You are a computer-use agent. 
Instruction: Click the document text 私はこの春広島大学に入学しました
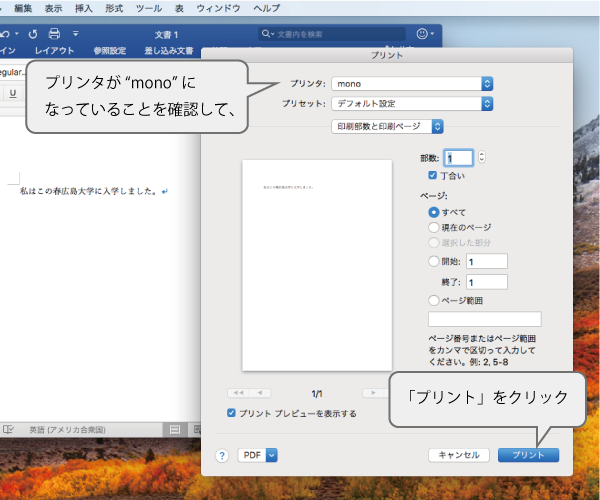88,191
